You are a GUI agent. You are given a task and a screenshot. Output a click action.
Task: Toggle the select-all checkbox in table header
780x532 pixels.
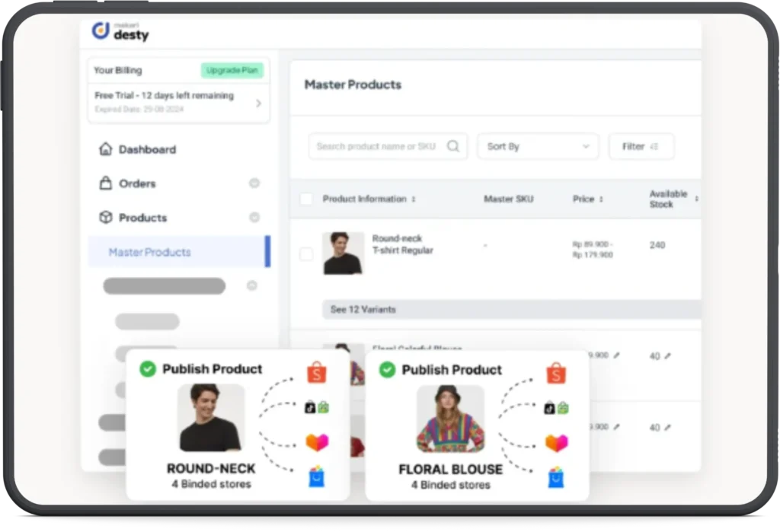[306, 199]
